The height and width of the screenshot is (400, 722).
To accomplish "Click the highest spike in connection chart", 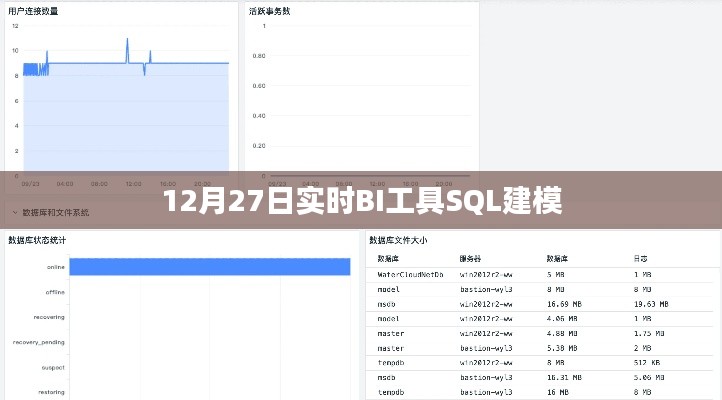I will click(x=127, y=41).
